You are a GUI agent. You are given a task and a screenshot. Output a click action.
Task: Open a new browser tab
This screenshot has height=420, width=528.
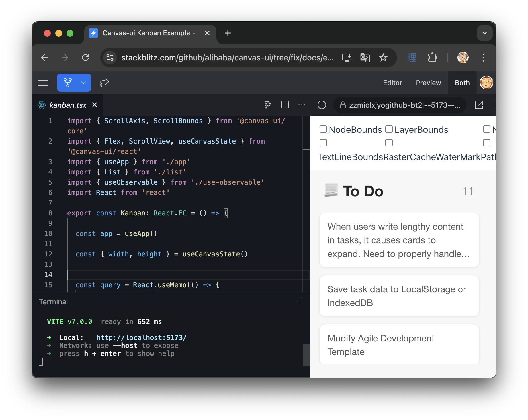coord(228,33)
